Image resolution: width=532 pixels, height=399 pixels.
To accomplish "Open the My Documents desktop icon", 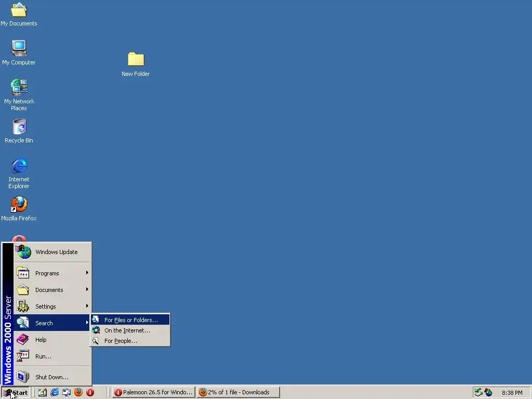I will click(x=19, y=14).
